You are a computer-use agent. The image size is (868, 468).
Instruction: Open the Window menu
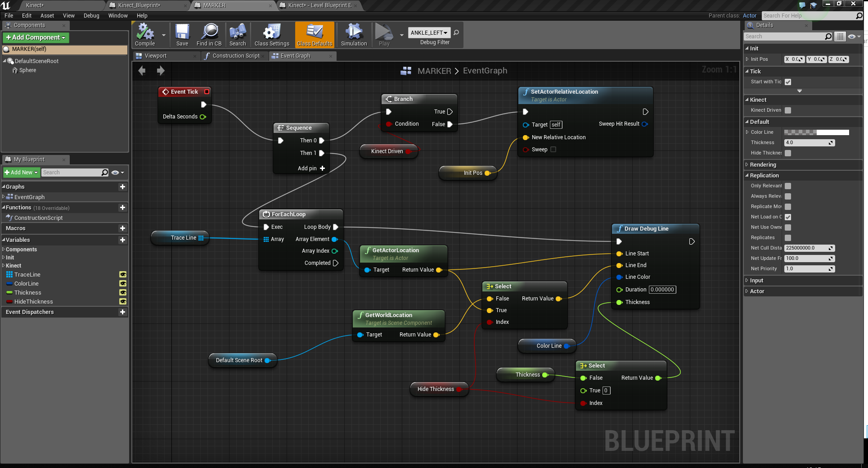118,16
